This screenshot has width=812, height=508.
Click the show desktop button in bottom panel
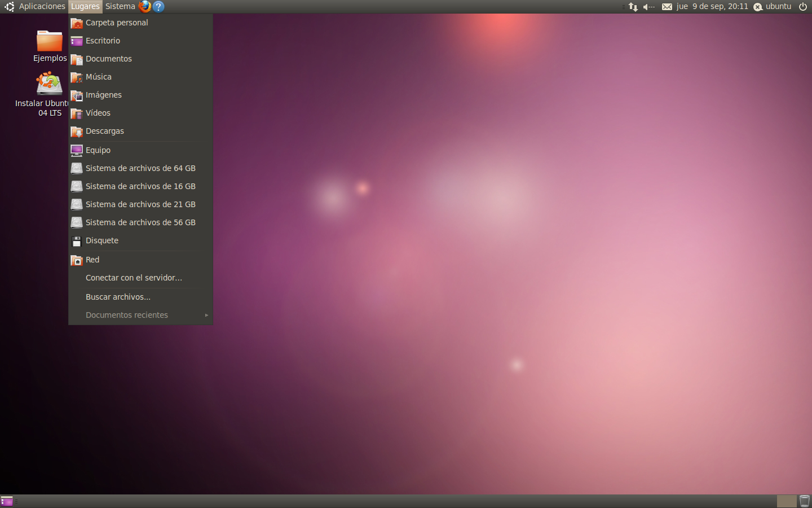click(7, 501)
